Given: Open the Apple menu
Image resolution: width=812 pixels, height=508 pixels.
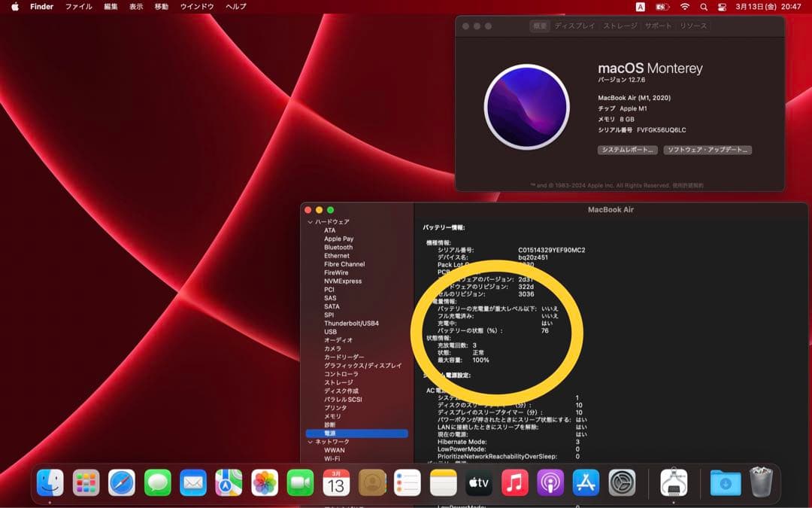Looking at the screenshot, I should pos(15,7).
